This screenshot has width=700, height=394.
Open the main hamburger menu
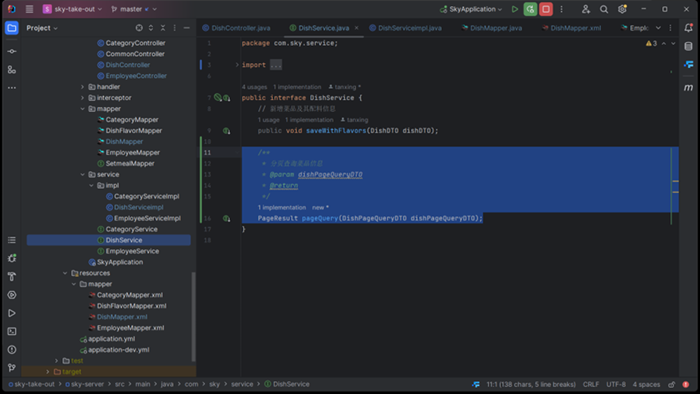(x=29, y=9)
